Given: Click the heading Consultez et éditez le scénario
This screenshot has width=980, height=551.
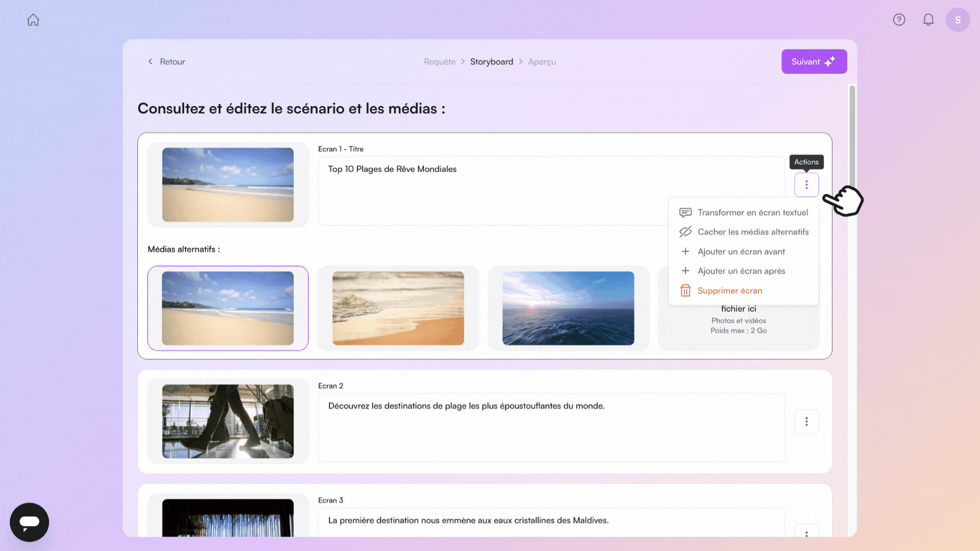Looking at the screenshot, I should pos(291,109).
